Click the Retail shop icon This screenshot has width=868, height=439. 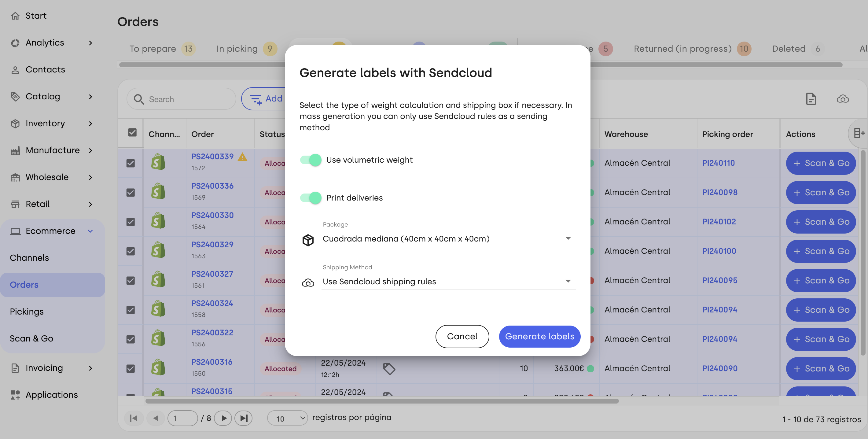click(15, 204)
